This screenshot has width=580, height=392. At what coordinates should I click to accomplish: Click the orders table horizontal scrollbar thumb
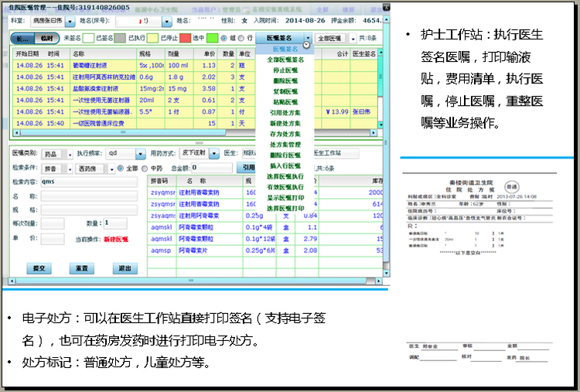tap(123, 132)
